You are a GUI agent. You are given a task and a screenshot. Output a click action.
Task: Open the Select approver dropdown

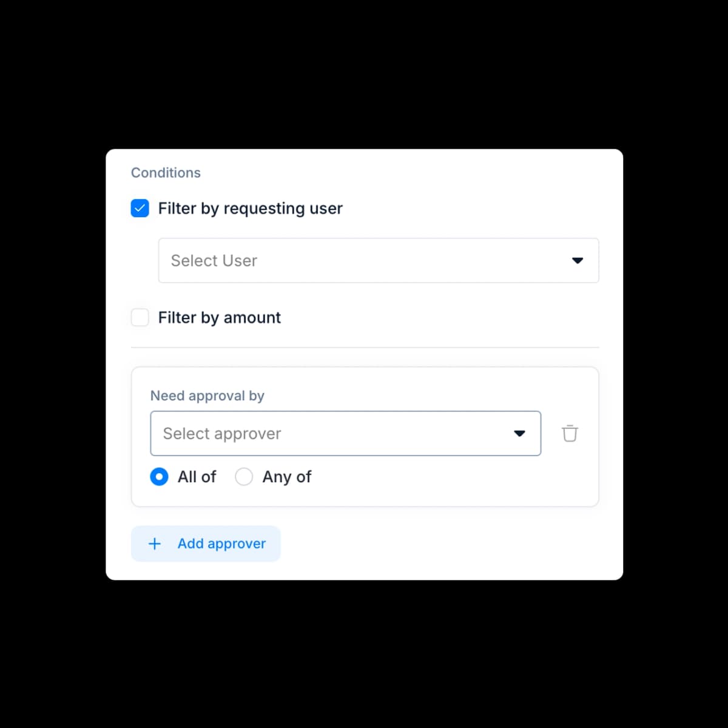(346, 433)
